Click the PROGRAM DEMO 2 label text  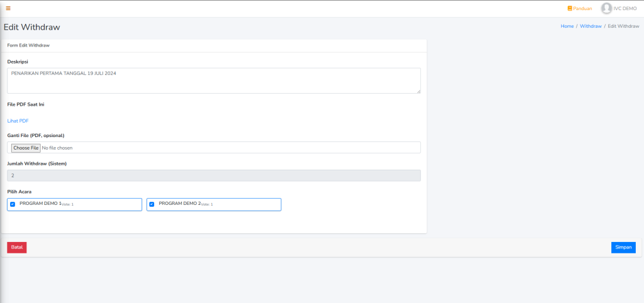179,204
